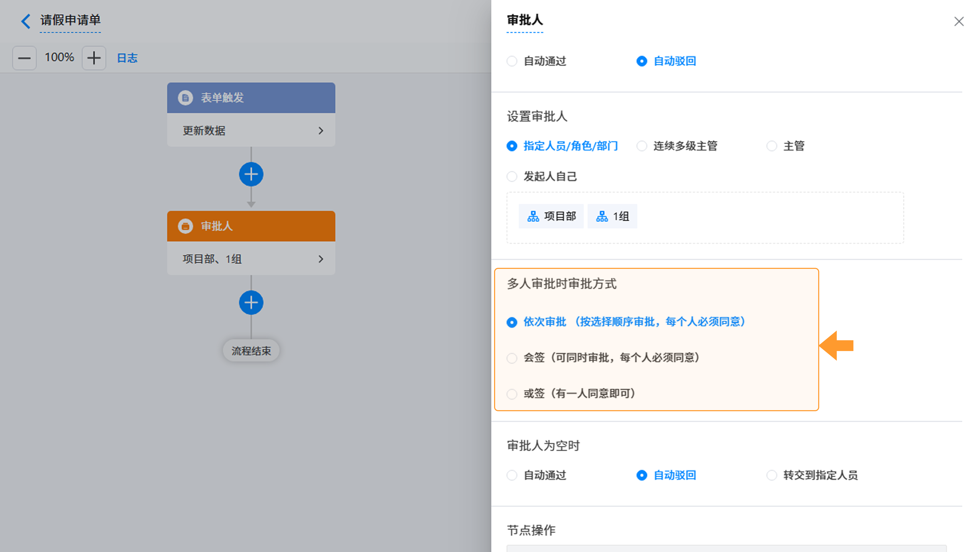
Task: Choose 主管 approver type
Action: click(785, 146)
